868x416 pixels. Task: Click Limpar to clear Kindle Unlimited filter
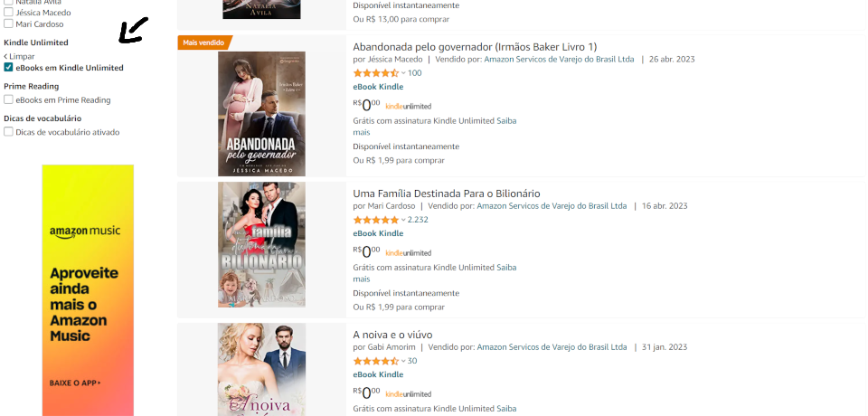point(19,56)
